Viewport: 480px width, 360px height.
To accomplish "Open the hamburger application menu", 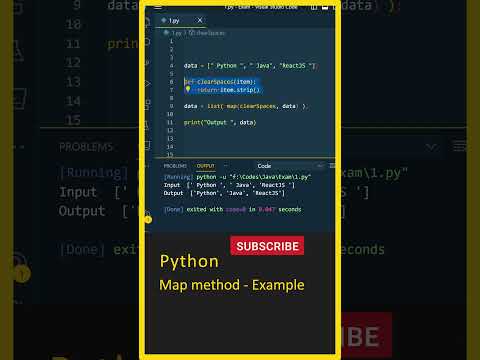I will click(158, 7).
